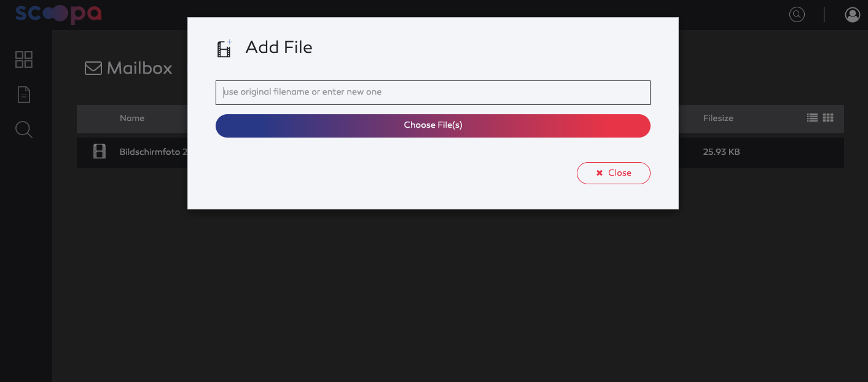The width and height of the screenshot is (868, 382).
Task: Click the Add File film icon in dialog
Action: 225,49
